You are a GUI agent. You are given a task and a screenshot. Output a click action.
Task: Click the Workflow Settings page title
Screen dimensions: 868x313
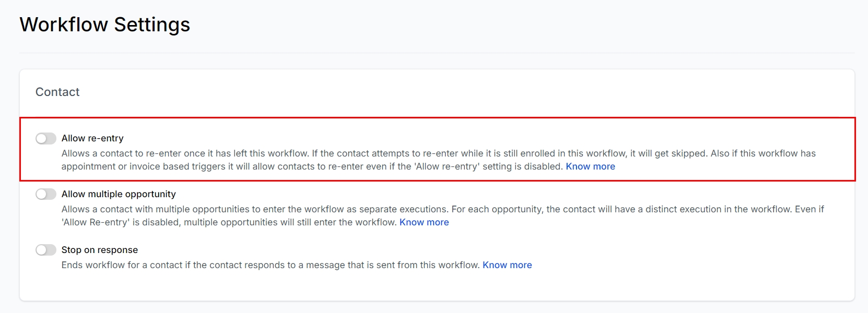tap(105, 25)
